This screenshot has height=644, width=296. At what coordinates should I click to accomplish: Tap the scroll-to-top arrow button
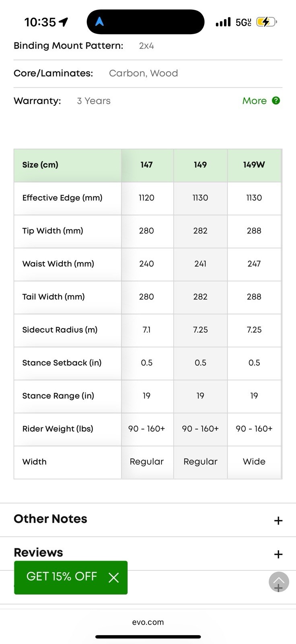click(279, 582)
